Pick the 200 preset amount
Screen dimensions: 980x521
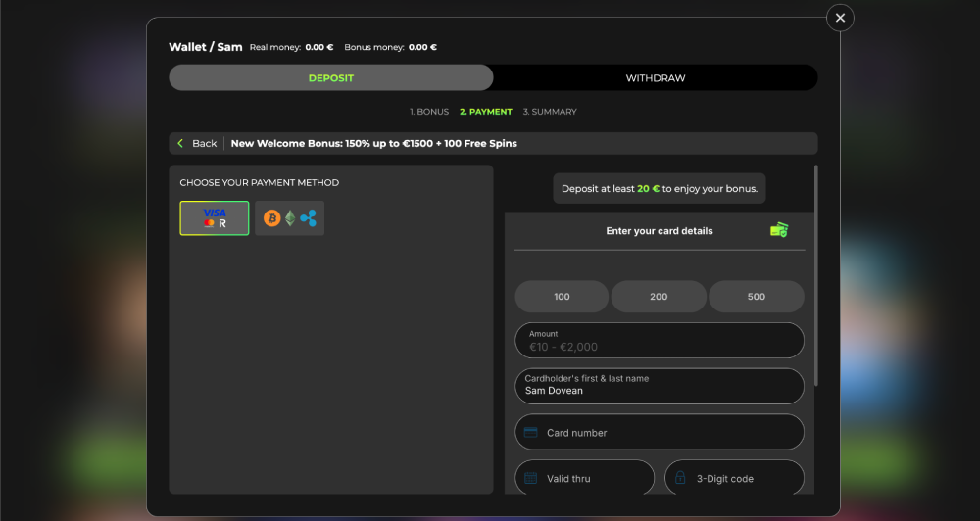(659, 297)
